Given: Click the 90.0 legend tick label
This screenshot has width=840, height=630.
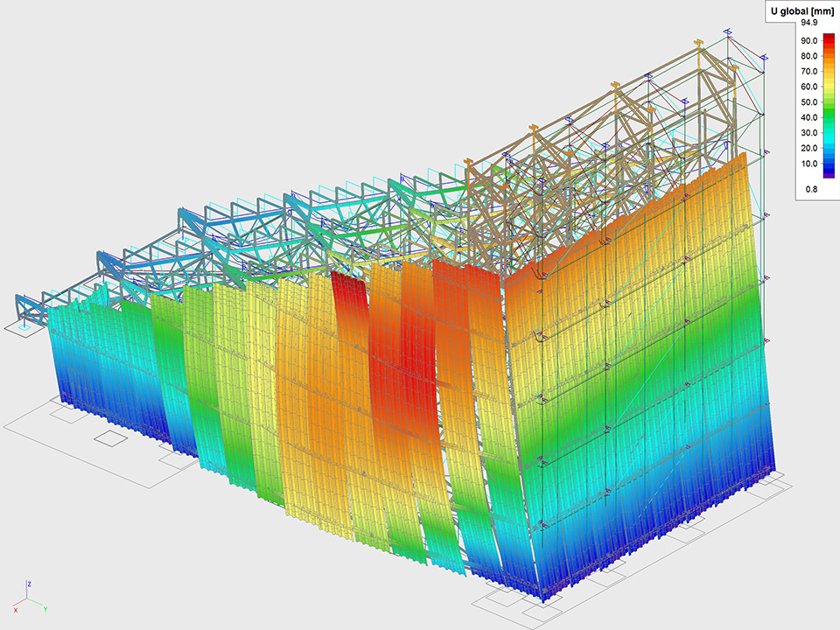Looking at the screenshot, I should (808, 40).
